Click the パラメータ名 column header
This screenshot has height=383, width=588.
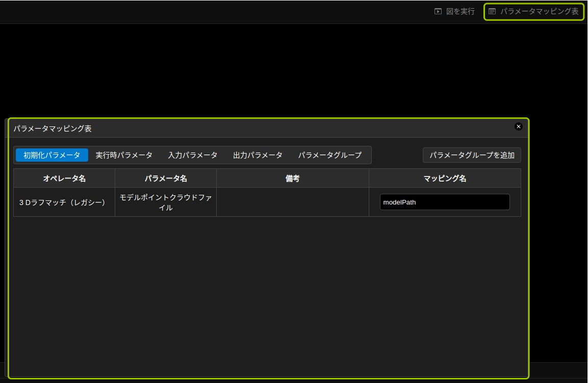tap(166, 178)
